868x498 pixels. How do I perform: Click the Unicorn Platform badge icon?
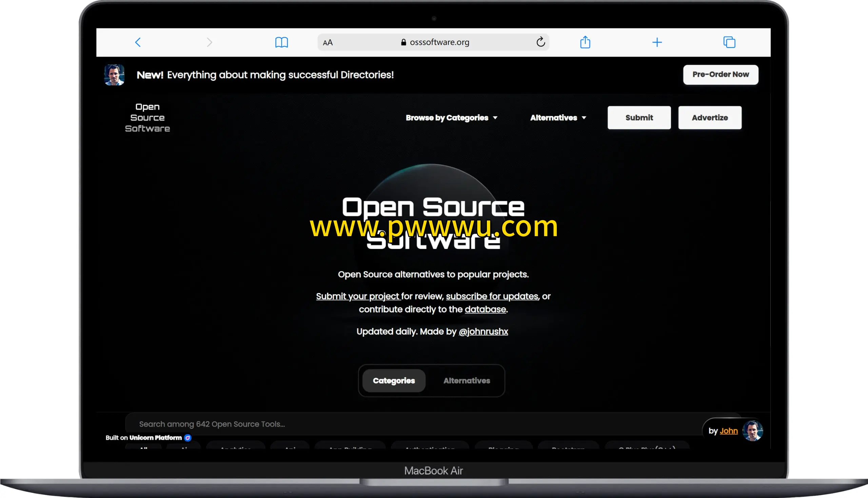point(188,438)
